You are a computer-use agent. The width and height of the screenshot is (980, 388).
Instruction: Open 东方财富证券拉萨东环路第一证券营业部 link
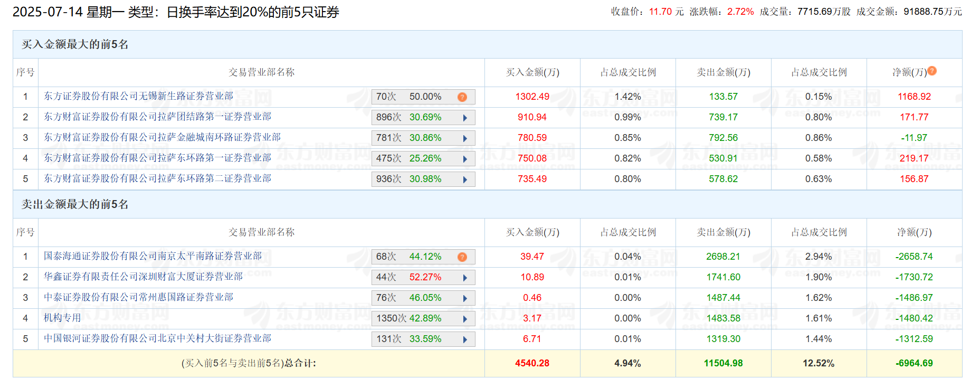tap(157, 158)
